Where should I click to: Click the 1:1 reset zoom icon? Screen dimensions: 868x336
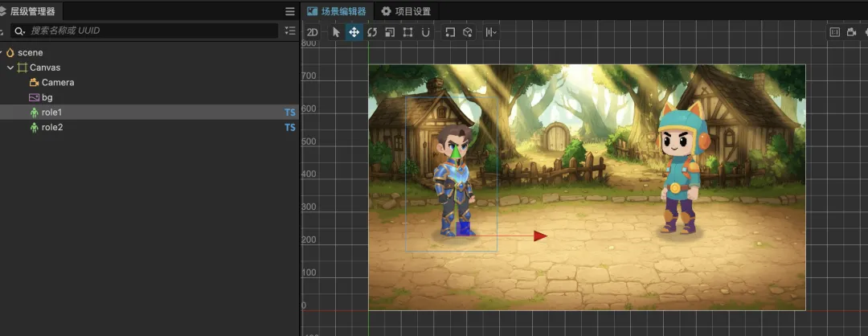(x=835, y=32)
